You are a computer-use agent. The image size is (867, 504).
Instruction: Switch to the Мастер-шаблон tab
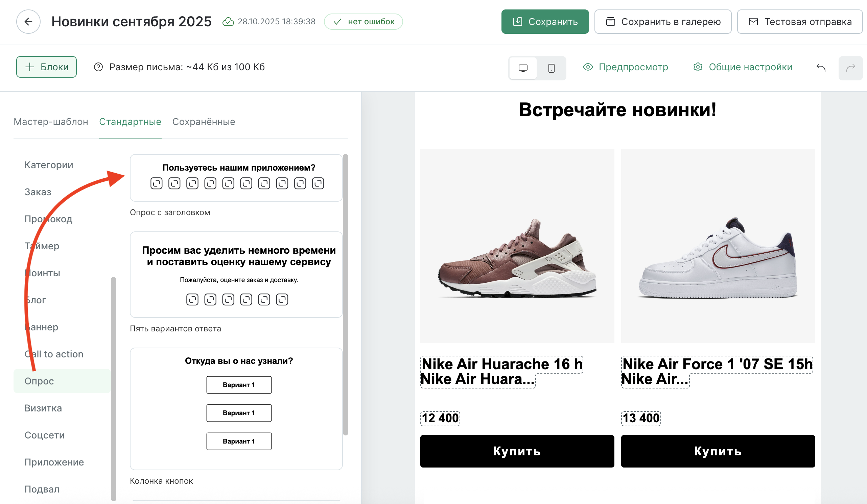pyautogui.click(x=51, y=122)
